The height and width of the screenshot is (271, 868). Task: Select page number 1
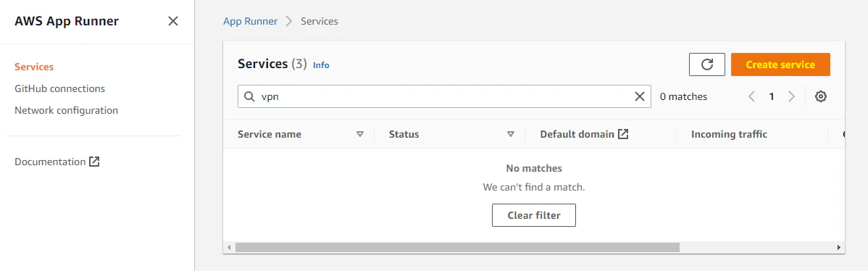771,97
